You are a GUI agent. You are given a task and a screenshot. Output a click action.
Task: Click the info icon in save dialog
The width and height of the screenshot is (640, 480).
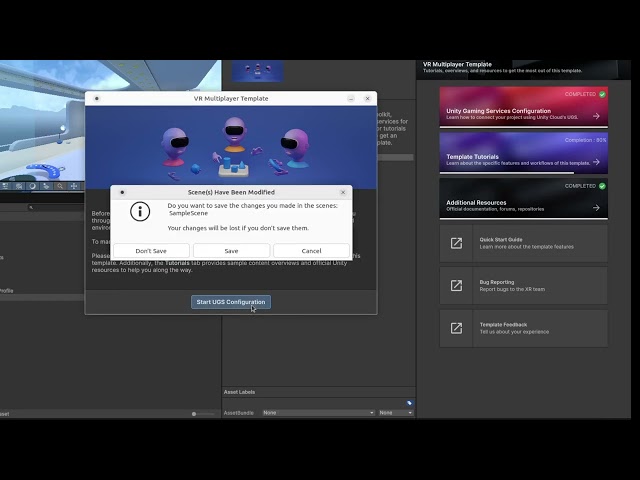140,211
